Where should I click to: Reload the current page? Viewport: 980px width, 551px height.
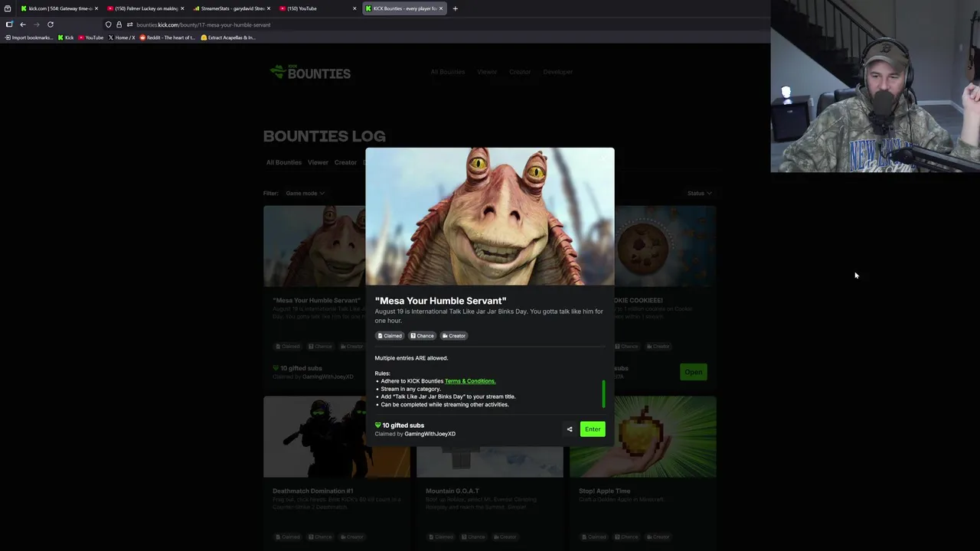pyautogui.click(x=51, y=24)
